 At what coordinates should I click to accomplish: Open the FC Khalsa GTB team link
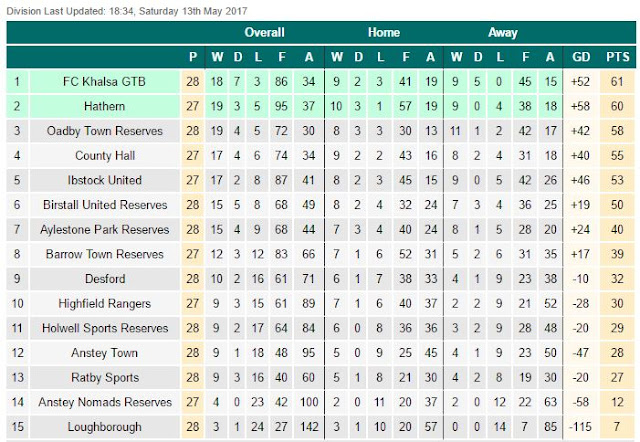pos(104,82)
